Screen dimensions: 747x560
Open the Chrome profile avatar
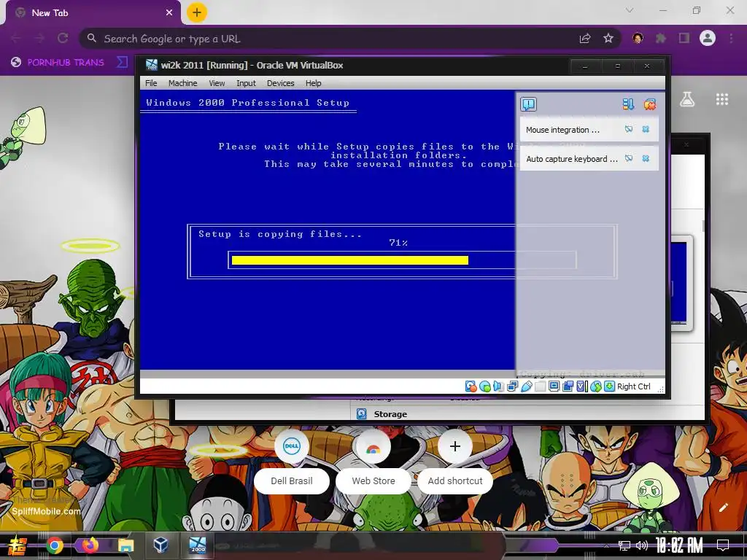pos(708,38)
